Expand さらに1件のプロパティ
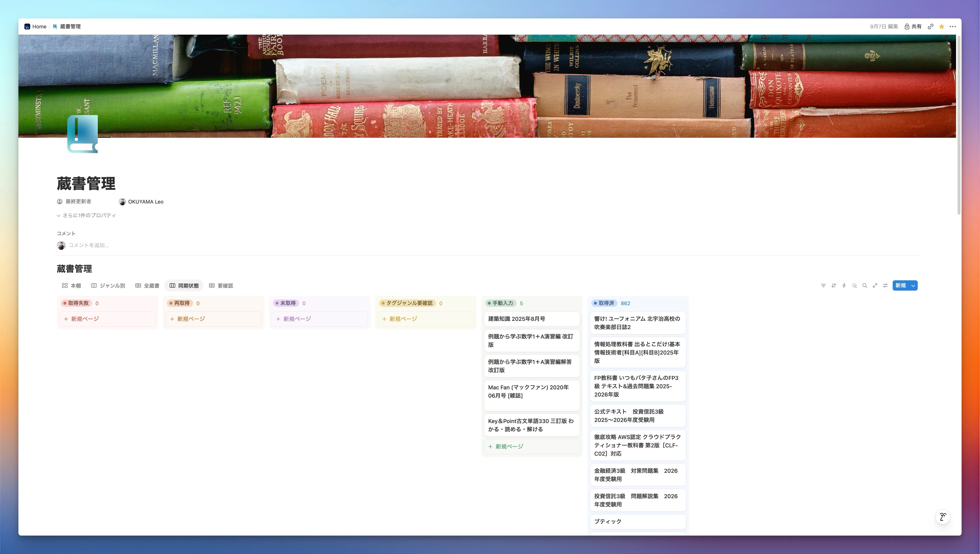This screenshot has height=554, width=980. 86,215
